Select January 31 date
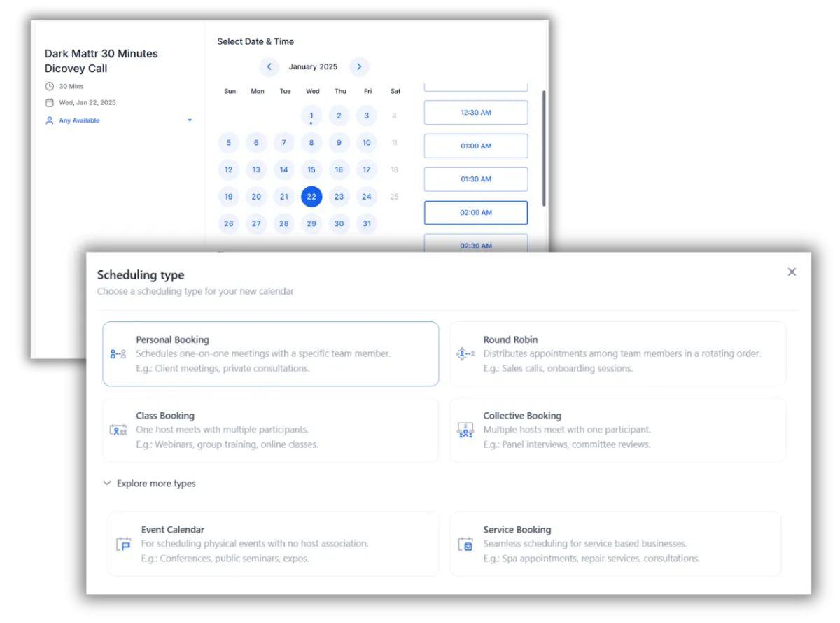The image size is (840, 623). click(367, 224)
